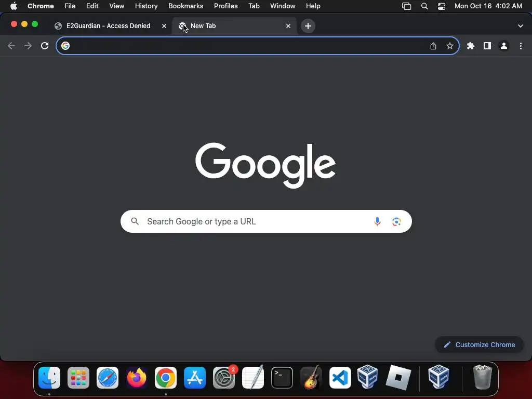Open the Chrome application menu

tap(41, 6)
